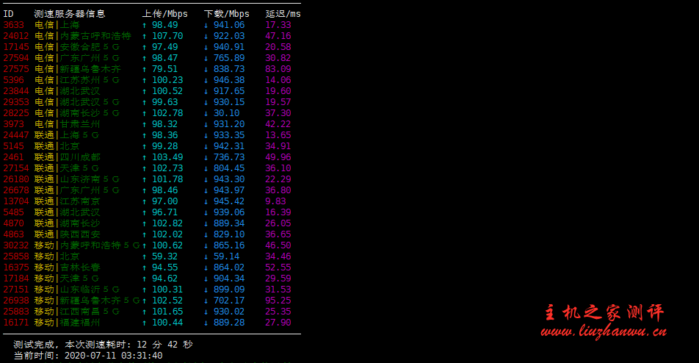Select upload speed 96.71
The width and height of the screenshot is (699, 363).
[164, 212]
